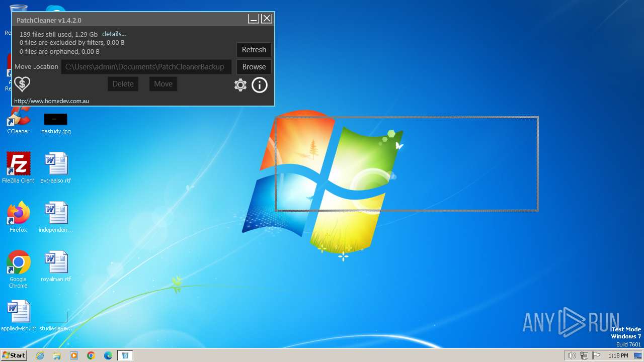Open Windows Explorer folder in taskbar
Screen dimensions: 644x362
tap(57, 355)
